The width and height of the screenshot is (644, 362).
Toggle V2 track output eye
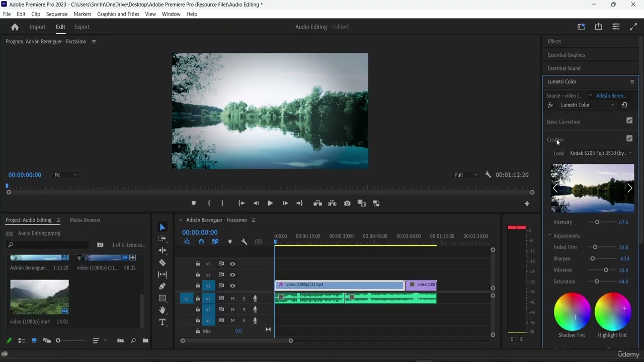[232, 275]
